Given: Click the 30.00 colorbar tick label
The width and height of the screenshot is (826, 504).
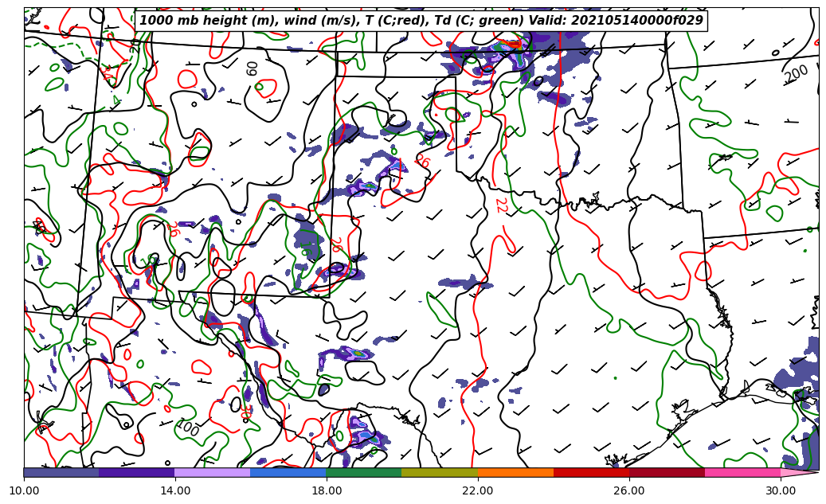Looking at the screenshot, I should pyautogui.click(x=781, y=490).
